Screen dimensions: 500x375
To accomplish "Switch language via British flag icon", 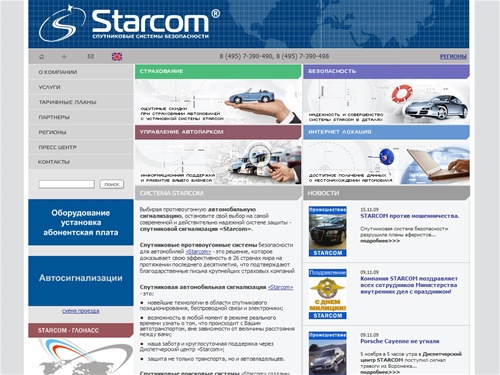I will tap(117, 57).
